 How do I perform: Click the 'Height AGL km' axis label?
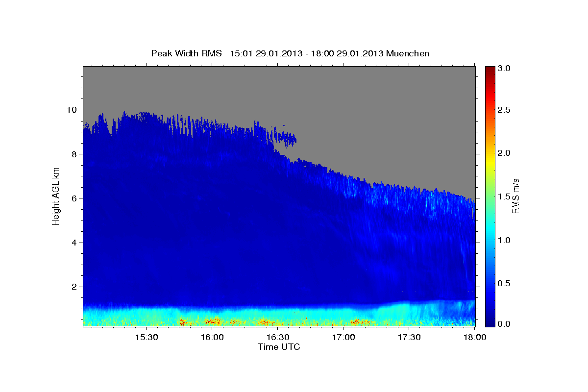point(56,196)
